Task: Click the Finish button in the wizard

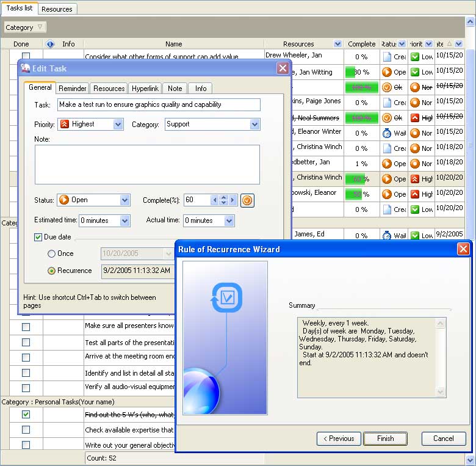Action: 385,439
